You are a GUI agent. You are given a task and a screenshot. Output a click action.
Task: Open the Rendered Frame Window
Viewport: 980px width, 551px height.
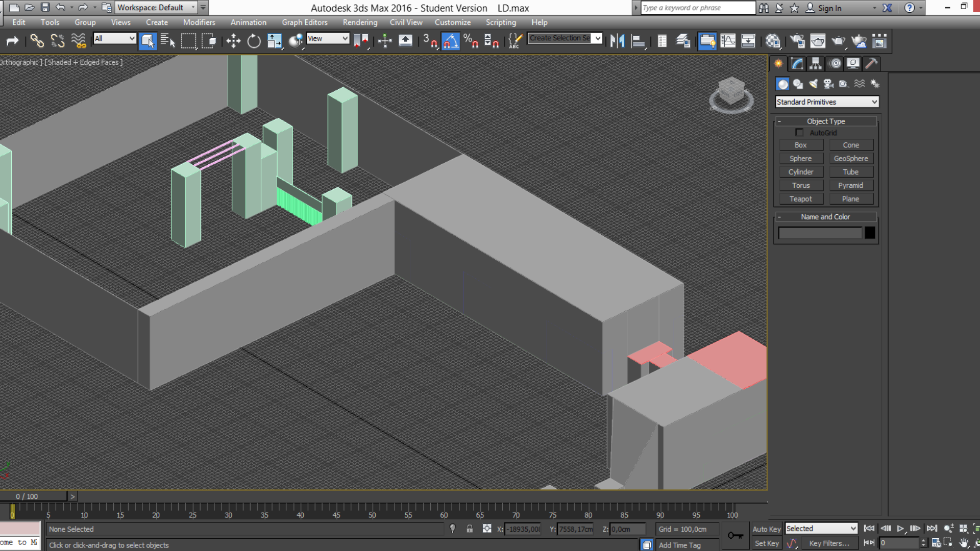coord(818,41)
